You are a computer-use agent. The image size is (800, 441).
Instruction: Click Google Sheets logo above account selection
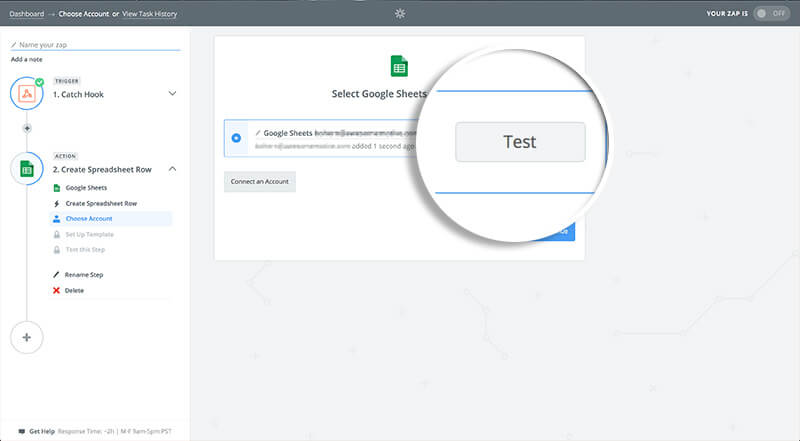(x=399, y=66)
